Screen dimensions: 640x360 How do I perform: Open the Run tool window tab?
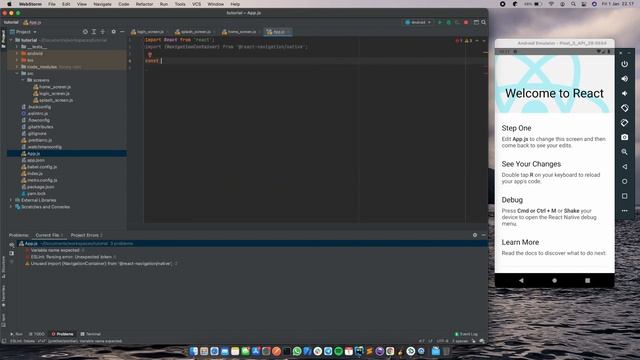16,334
